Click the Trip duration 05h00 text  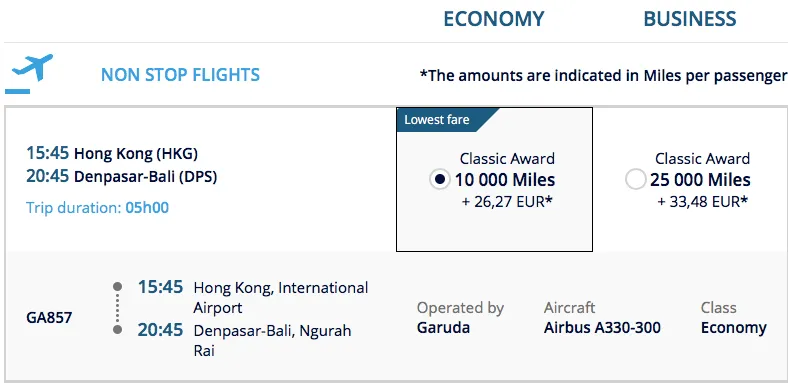coord(97,208)
